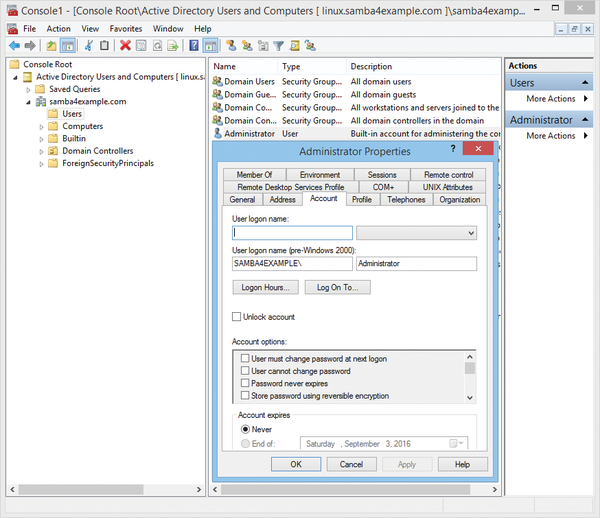The width and height of the screenshot is (600, 518).
Task: Click the Find objects toolbar icon
Action: click(294, 46)
